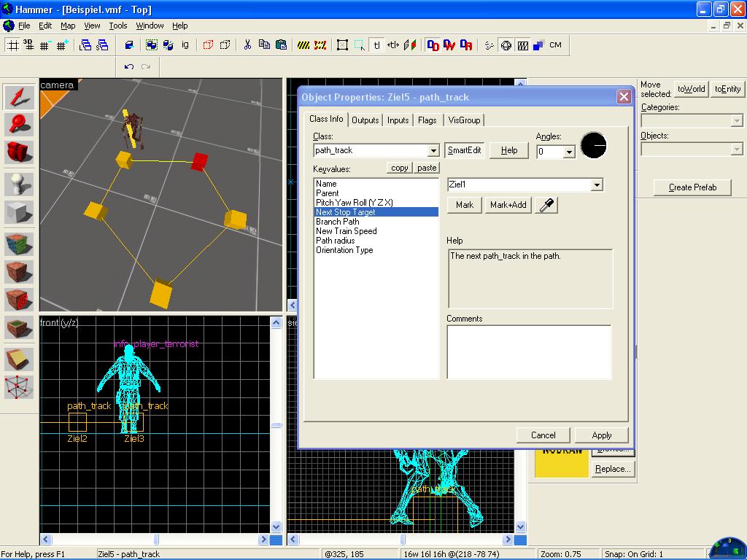The height and width of the screenshot is (560, 747).
Task: Click the Copy icon in toolbar
Action: (264, 45)
